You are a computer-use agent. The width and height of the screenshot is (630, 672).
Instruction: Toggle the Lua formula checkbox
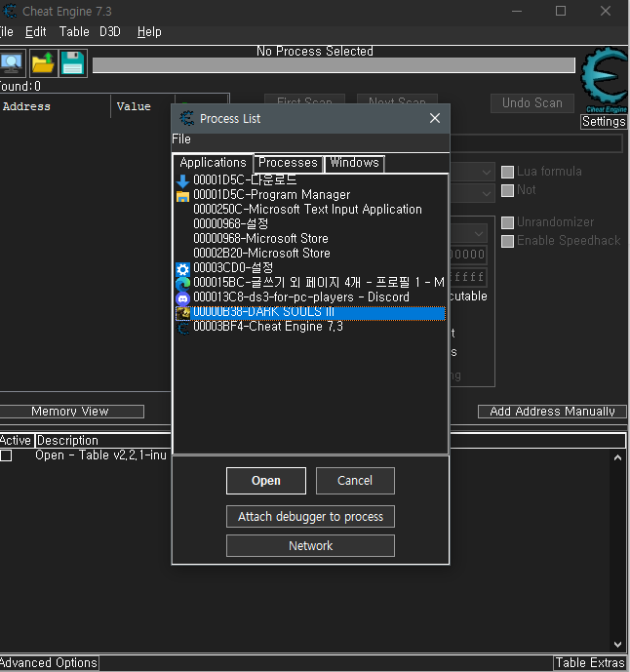click(x=507, y=172)
